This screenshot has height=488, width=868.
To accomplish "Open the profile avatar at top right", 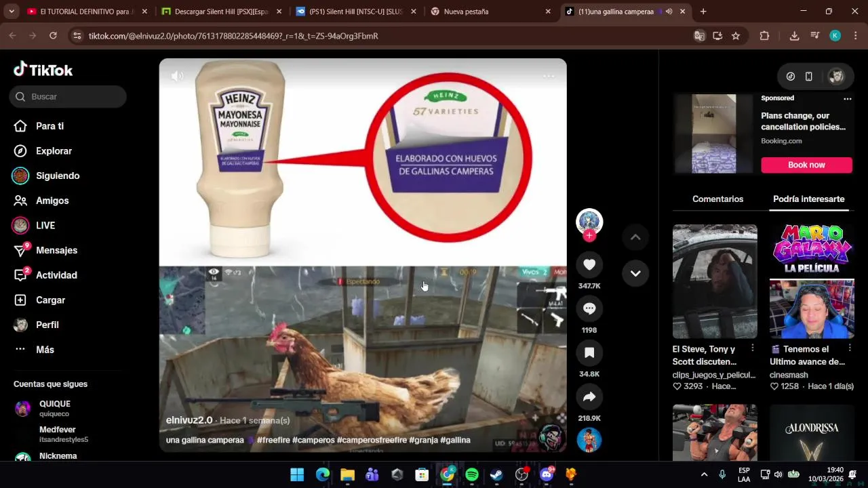I will coord(836,77).
